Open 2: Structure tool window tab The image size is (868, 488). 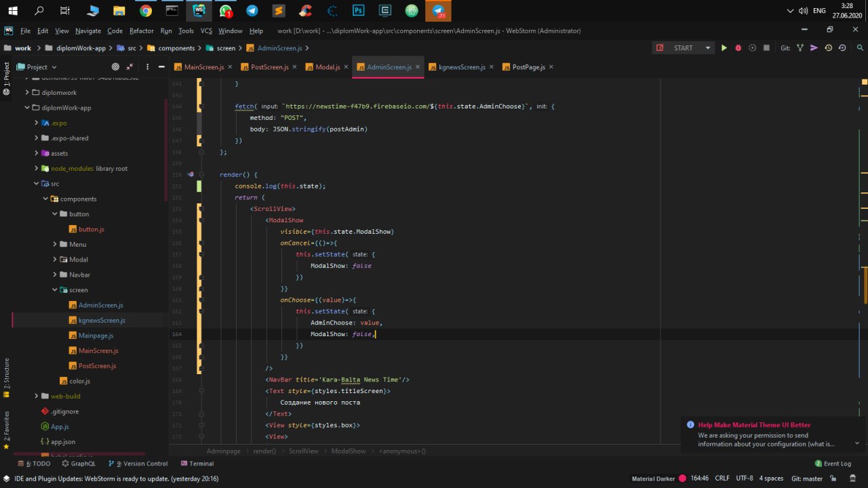pyautogui.click(x=6, y=378)
